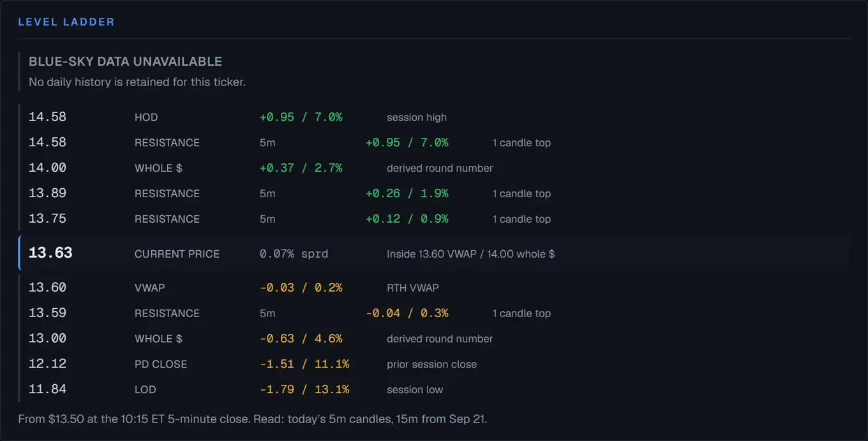Select the 13.75 resistance price
The image size is (868, 441).
[x=47, y=219]
